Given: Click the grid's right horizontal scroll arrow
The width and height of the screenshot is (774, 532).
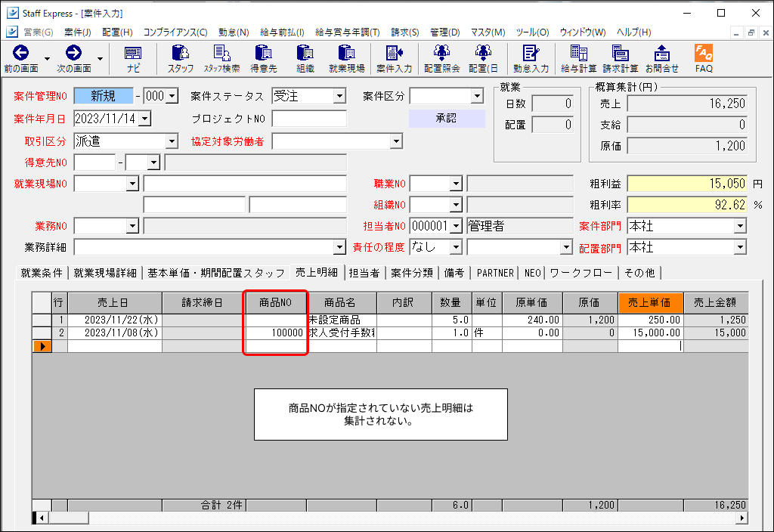Looking at the screenshot, I should [741, 518].
